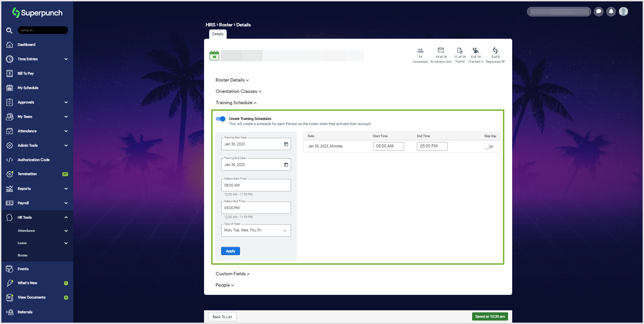Expand the Roster Details section
This screenshot has width=644, height=324.
pos(232,80)
